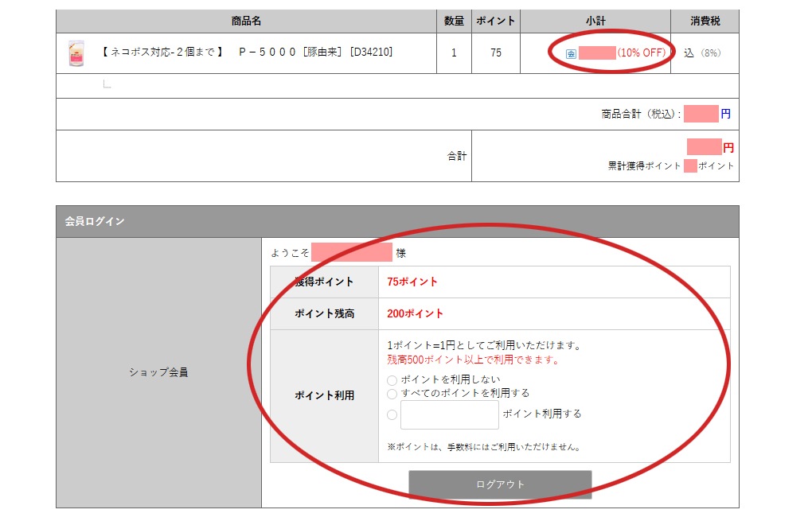This screenshot has height=525, width=812.
Task: Click the '(10% OFF)' discount label
Action: 641,53
